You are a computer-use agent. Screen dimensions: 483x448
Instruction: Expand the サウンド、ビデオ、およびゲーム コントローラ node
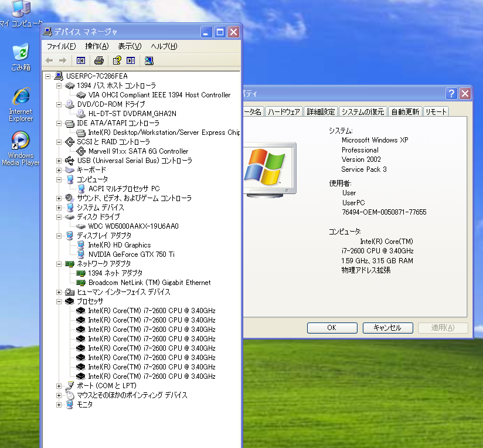click(59, 198)
